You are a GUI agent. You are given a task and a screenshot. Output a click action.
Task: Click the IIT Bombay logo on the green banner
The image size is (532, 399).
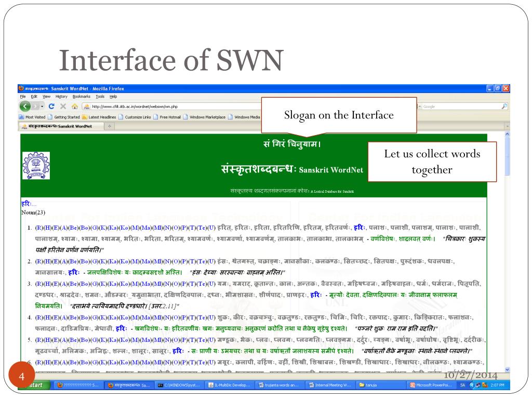click(x=36, y=165)
